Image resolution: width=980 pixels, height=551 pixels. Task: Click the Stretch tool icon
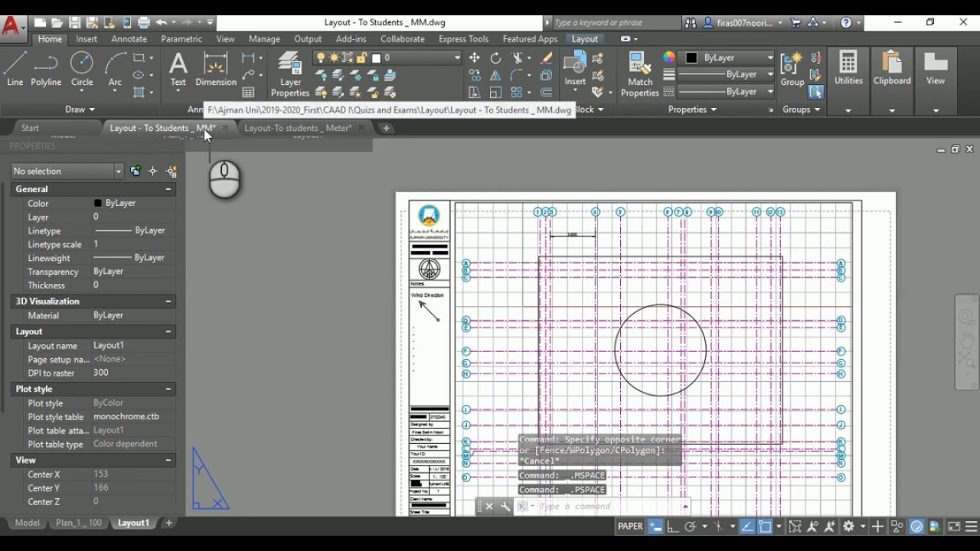[x=475, y=93]
